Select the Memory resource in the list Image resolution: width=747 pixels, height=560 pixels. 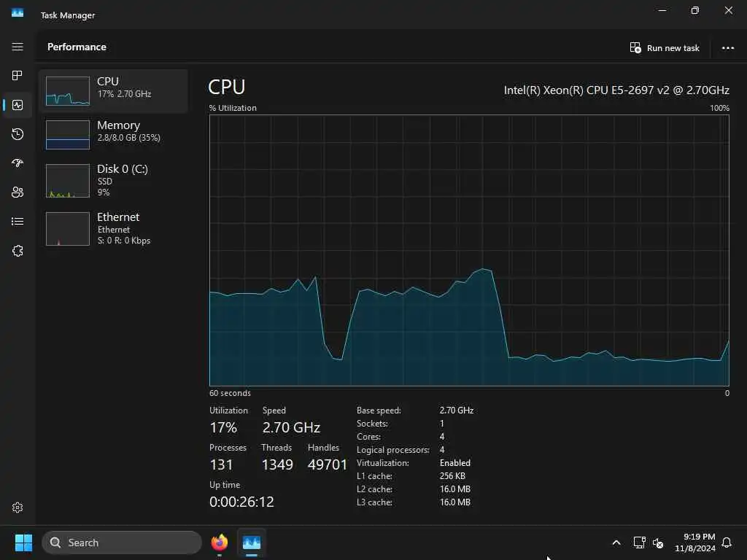click(113, 134)
